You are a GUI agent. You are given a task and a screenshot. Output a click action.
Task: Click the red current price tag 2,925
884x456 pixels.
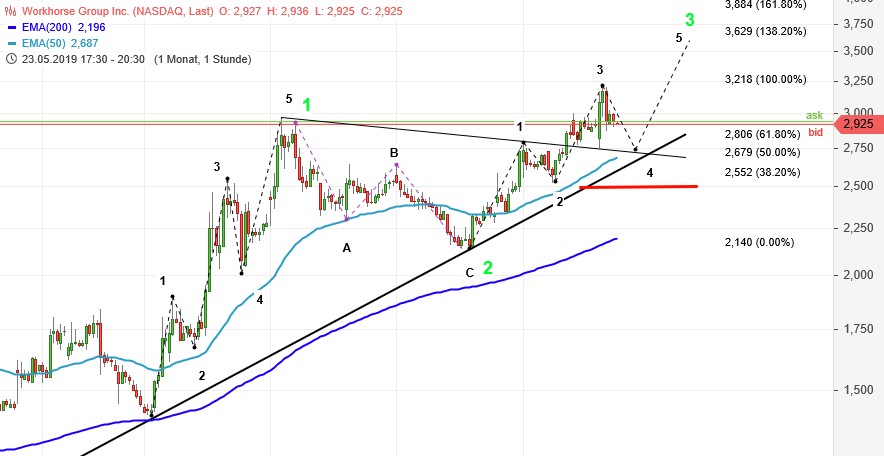[x=860, y=124]
